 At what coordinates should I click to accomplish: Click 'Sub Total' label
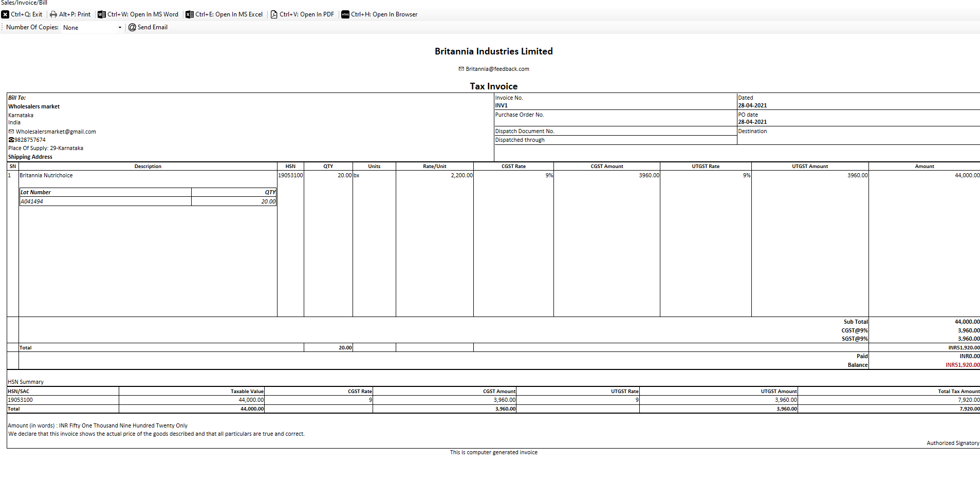point(856,322)
